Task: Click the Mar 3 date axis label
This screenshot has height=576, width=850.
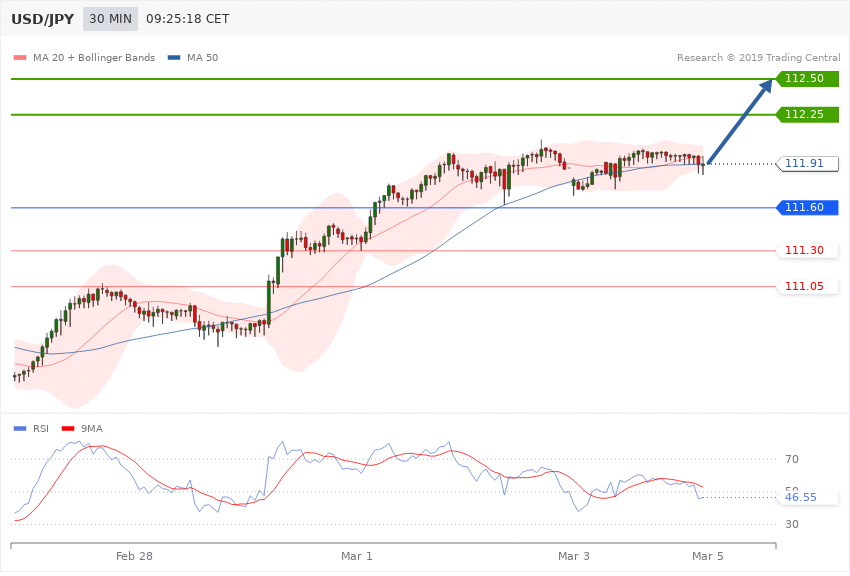Action: (574, 556)
